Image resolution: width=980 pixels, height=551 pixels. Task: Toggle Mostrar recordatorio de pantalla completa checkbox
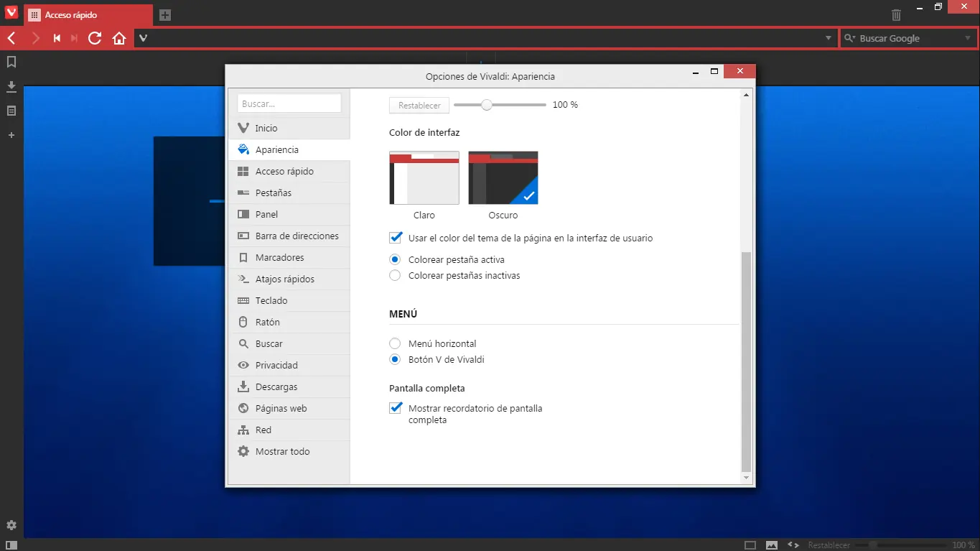coord(395,408)
